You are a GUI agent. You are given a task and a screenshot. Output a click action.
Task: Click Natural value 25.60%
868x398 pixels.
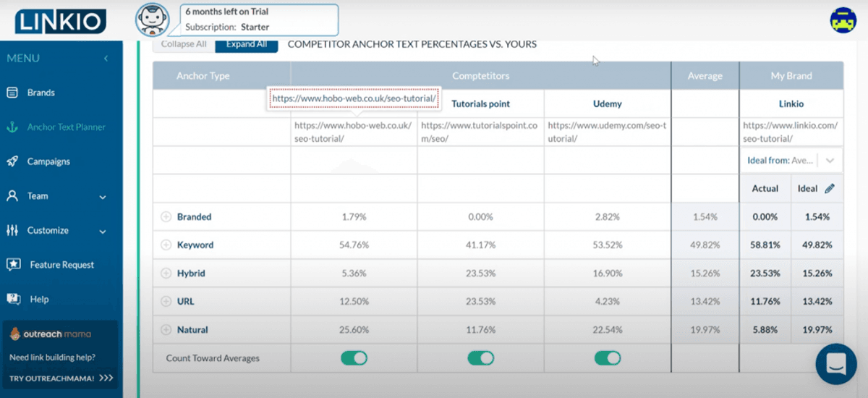[354, 330]
